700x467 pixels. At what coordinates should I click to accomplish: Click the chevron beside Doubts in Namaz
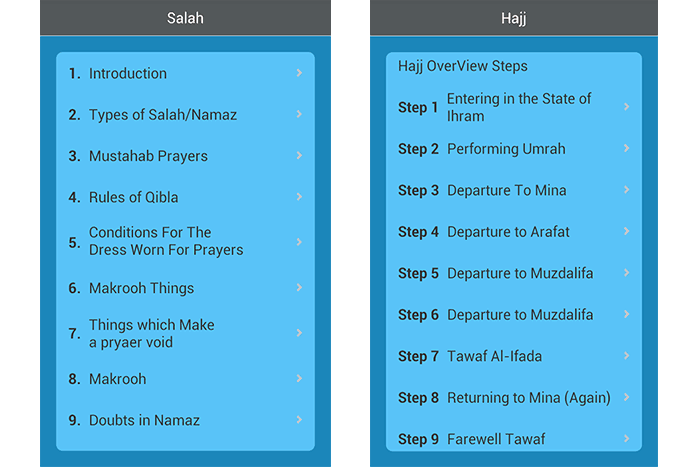(299, 420)
